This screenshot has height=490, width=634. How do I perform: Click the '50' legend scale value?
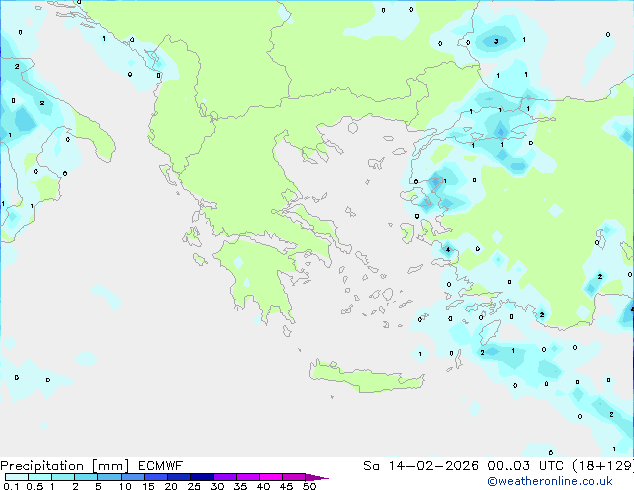309,486
